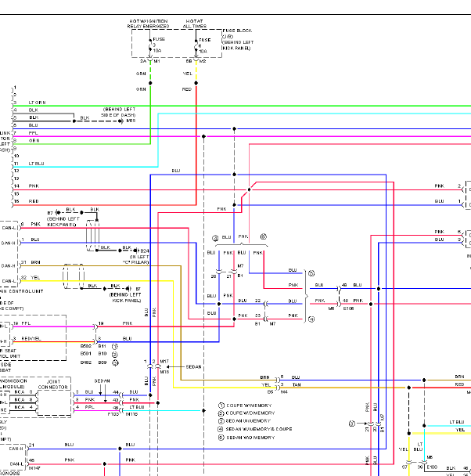The height and width of the screenshot is (476, 471).
Task: Select the F103 connector label
Action: tap(113, 414)
